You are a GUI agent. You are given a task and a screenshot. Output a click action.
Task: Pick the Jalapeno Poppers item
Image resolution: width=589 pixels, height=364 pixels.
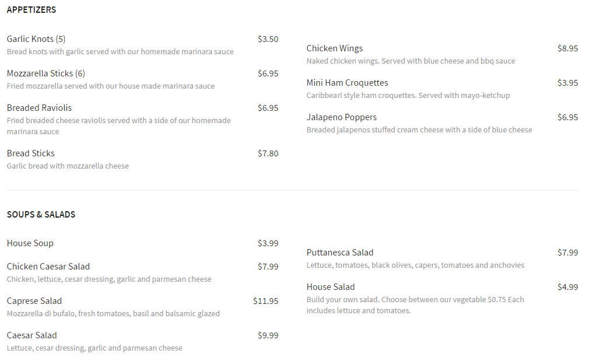pos(342,117)
